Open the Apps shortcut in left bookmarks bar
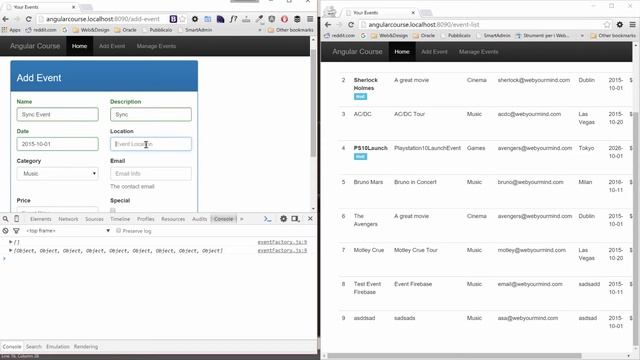The image size is (640, 360). (x=11, y=30)
